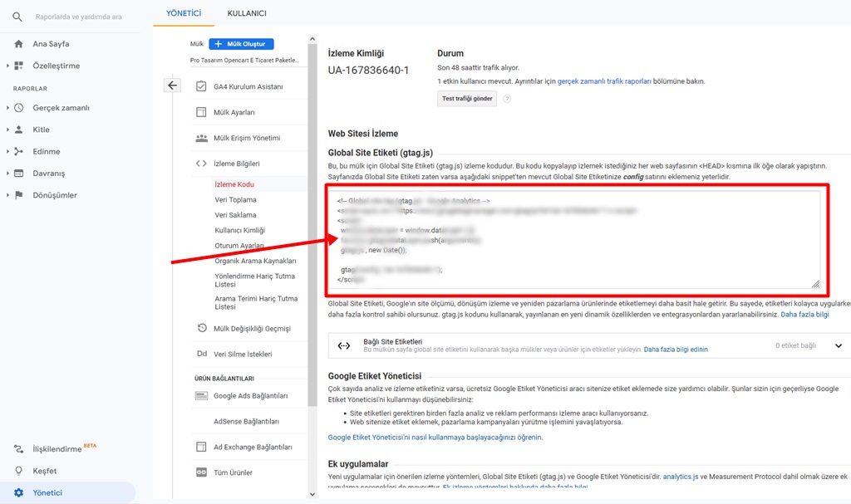Click the Test trafiği gönder button
Viewport: 851px width, 504px height.
tap(467, 99)
